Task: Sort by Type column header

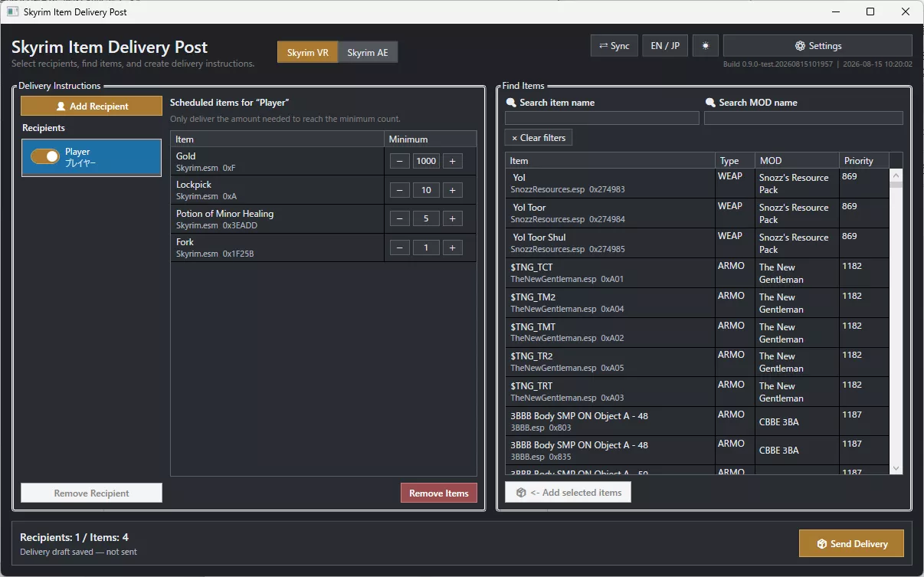Action: click(735, 160)
